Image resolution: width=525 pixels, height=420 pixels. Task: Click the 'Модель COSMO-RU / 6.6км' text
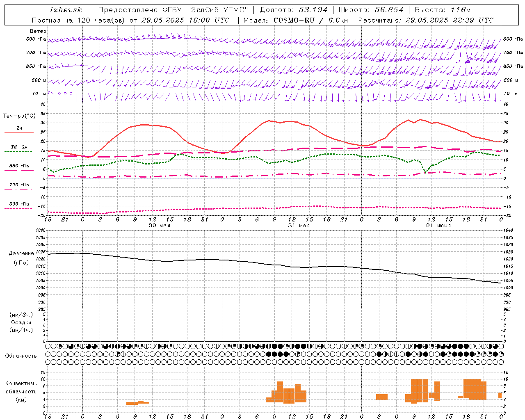(296, 20)
